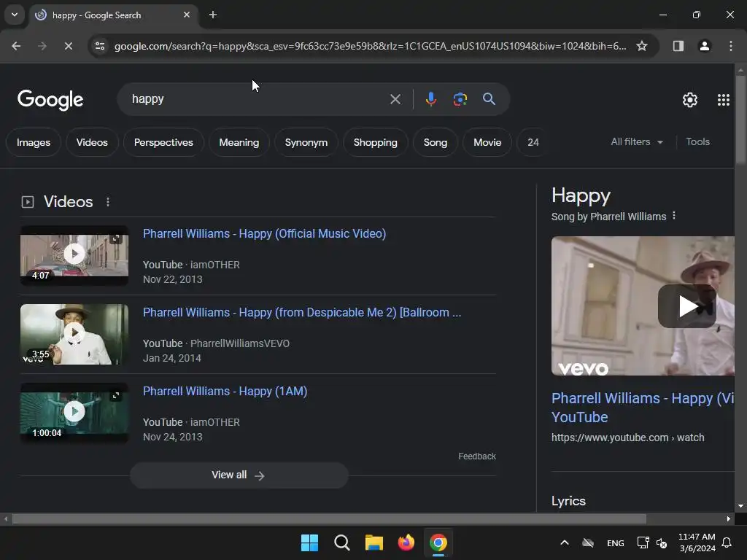Select the Perspectives filter chip
747x560 pixels.
(x=163, y=142)
